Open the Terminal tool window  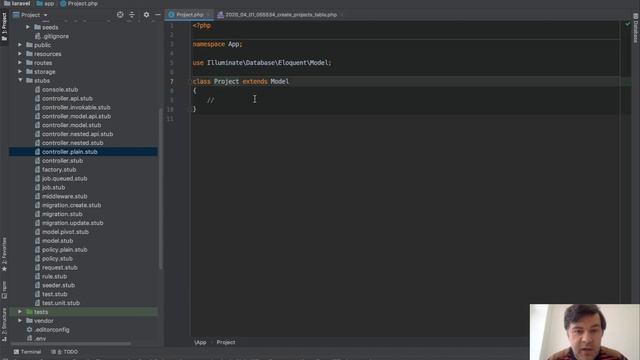point(27,352)
